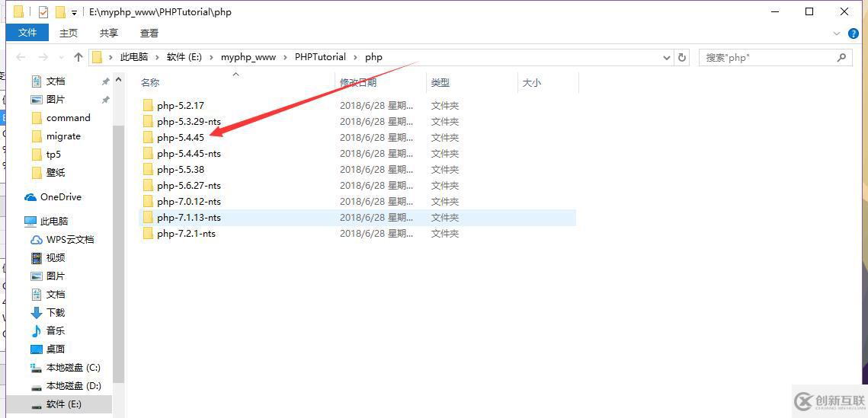
Task: Sort by the 修改日期 column header
Action: [358, 82]
